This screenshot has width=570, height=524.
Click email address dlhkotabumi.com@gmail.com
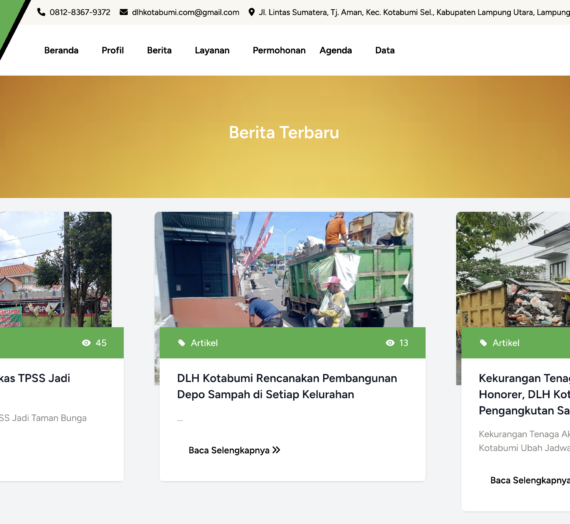tap(186, 12)
